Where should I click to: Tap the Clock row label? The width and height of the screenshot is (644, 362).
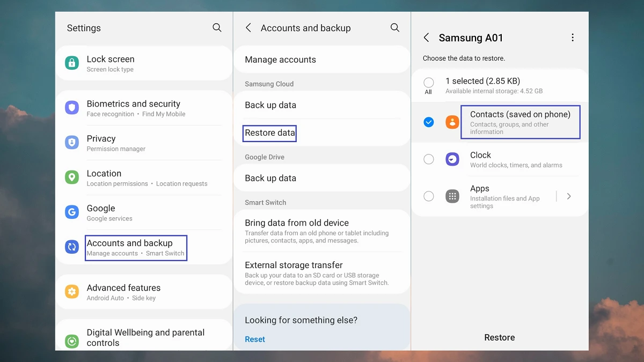tap(480, 155)
